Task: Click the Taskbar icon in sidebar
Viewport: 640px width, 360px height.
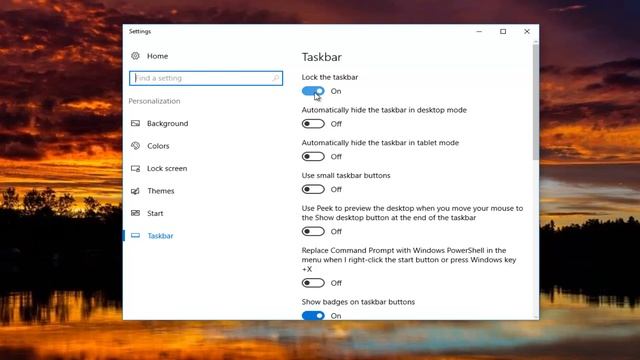Action: (x=135, y=236)
